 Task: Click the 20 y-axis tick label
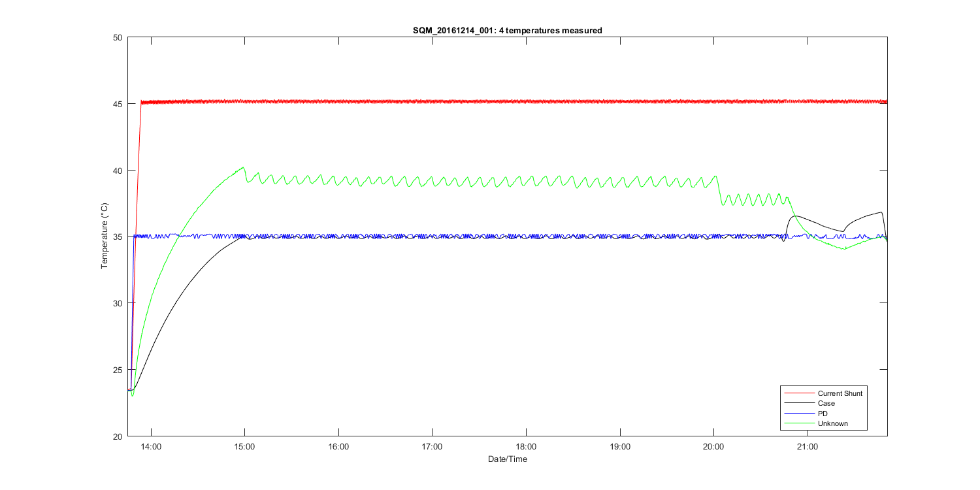[x=119, y=436]
